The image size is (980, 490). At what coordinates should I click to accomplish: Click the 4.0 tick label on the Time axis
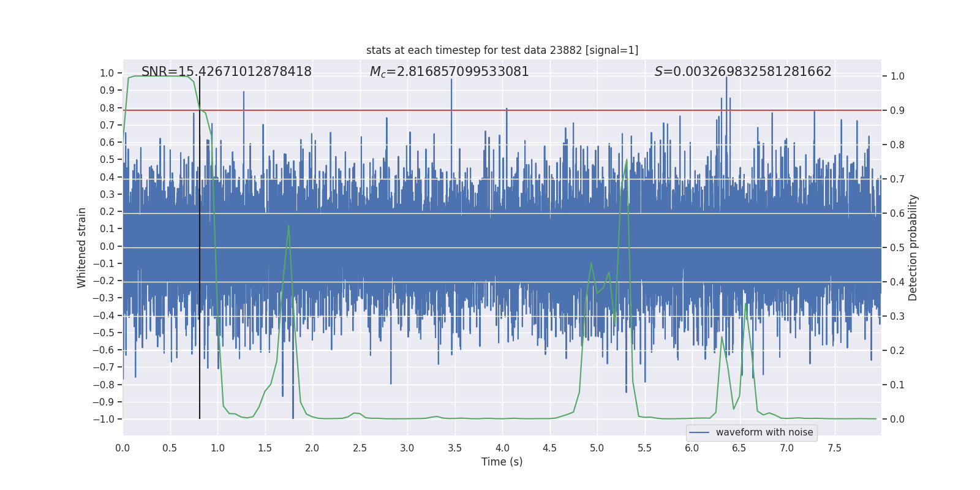tap(502, 448)
